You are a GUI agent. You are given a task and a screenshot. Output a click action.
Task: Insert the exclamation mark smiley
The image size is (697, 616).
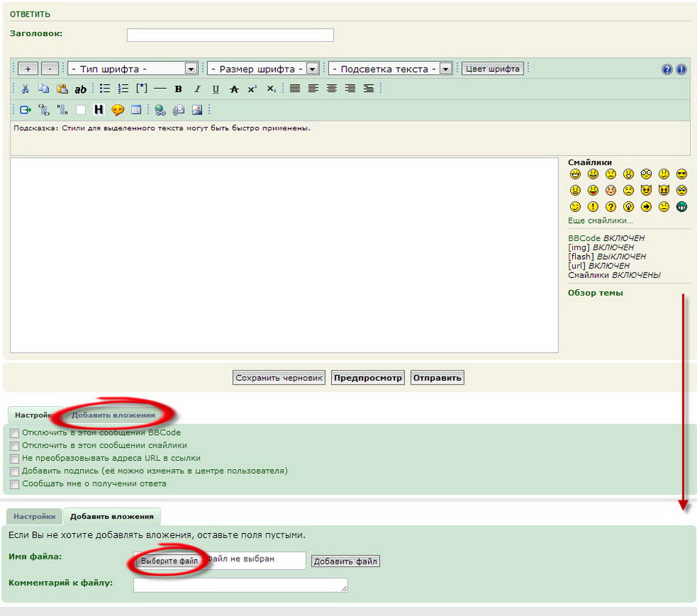593,207
